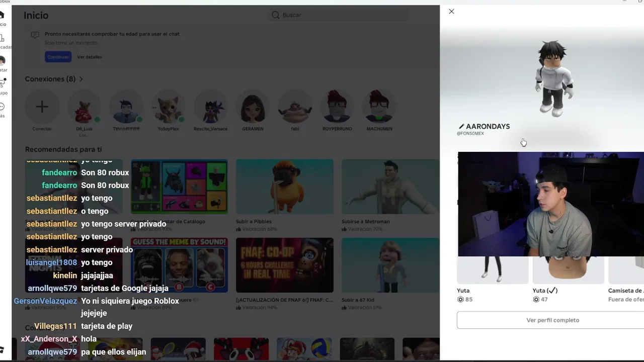Open the Yuta item priced 85
Image resolution: width=644 pixels, height=362 pixels.
coord(493,270)
